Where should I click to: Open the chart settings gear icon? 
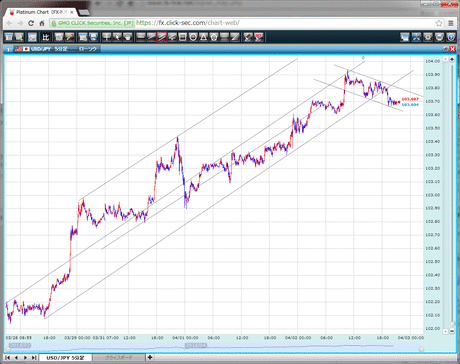coord(428,37)
